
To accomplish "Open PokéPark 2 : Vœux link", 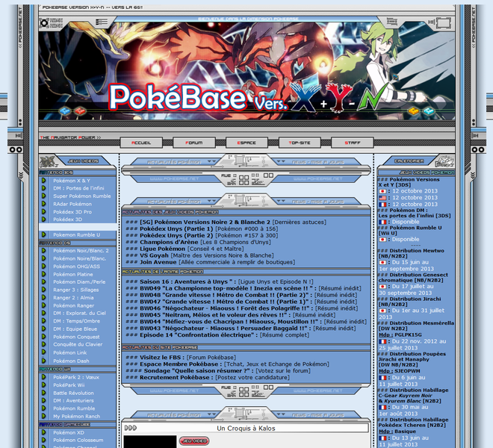I will (x=76, y=377).
